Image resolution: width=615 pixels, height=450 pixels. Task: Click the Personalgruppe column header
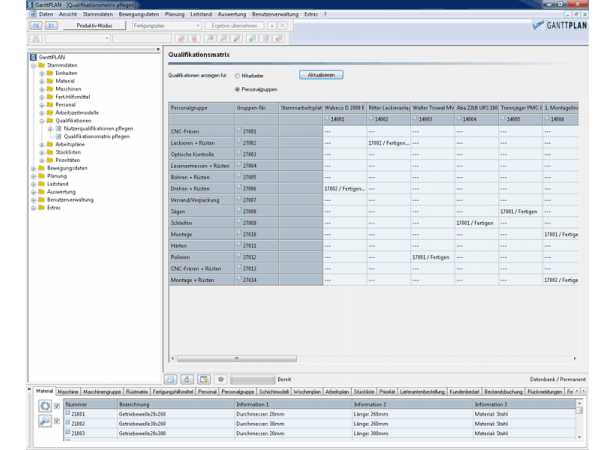point(202,108)
